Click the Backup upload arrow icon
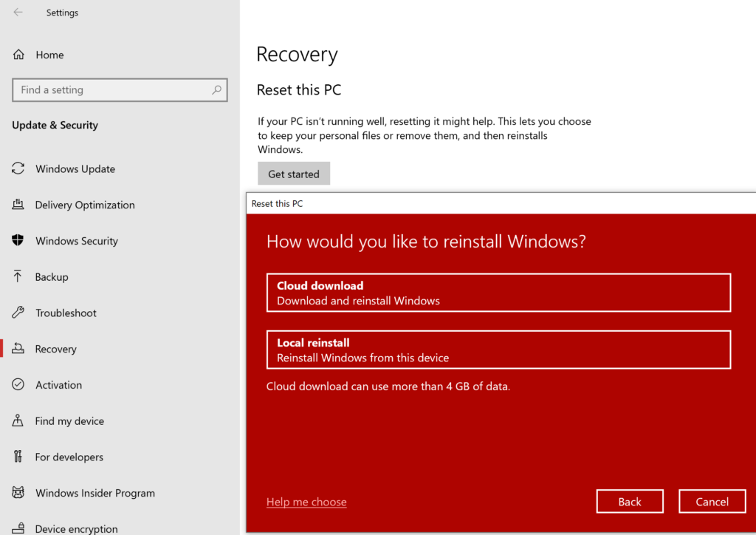 [x=18, y=276]
